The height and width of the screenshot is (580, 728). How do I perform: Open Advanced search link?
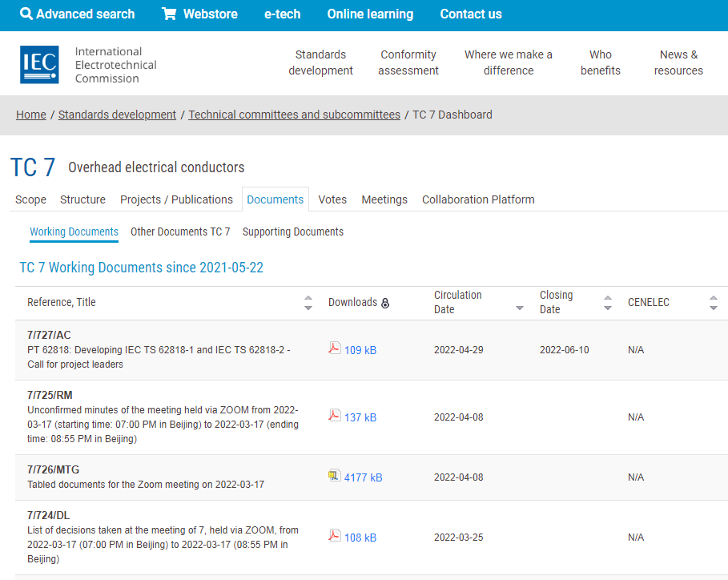86,14
